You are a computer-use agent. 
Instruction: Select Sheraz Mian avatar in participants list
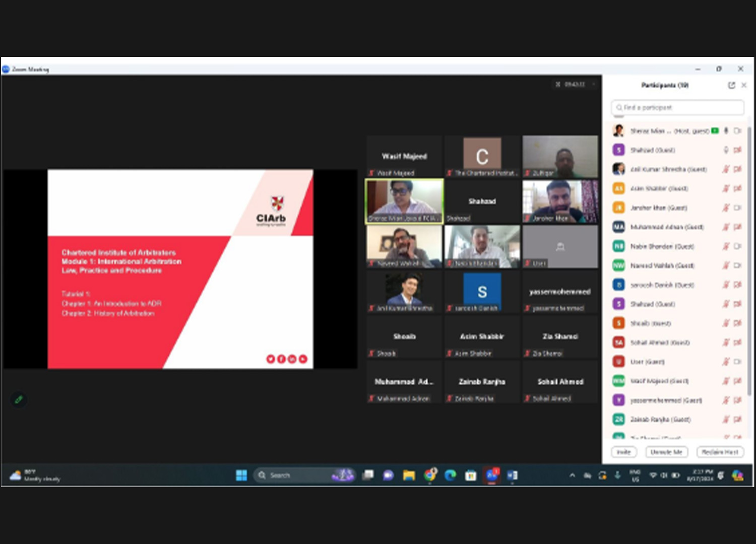618,130
